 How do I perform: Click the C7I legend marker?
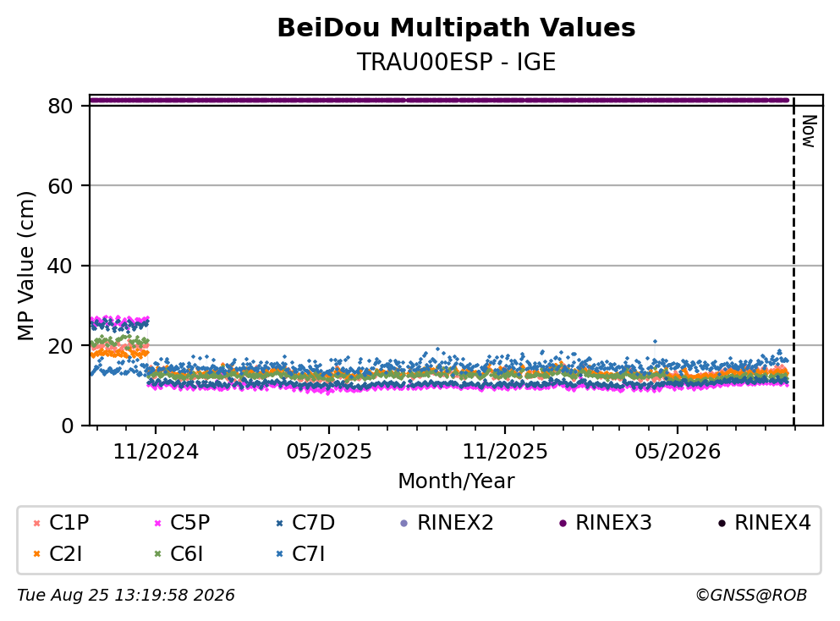point(279,554)
